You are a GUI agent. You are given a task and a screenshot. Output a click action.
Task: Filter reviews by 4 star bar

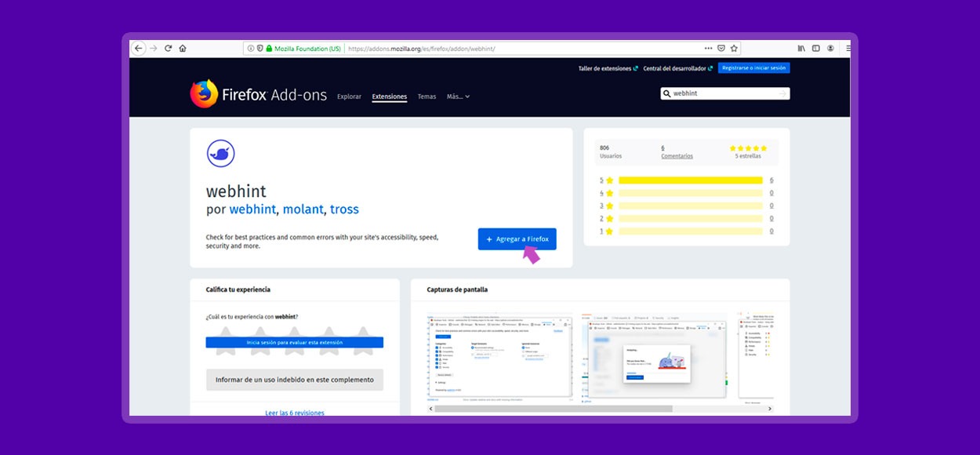point(690,193)
